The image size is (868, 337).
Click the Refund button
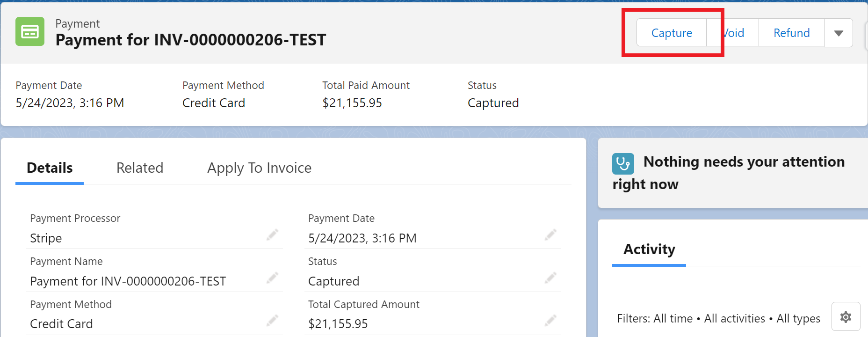click(791, 33)
